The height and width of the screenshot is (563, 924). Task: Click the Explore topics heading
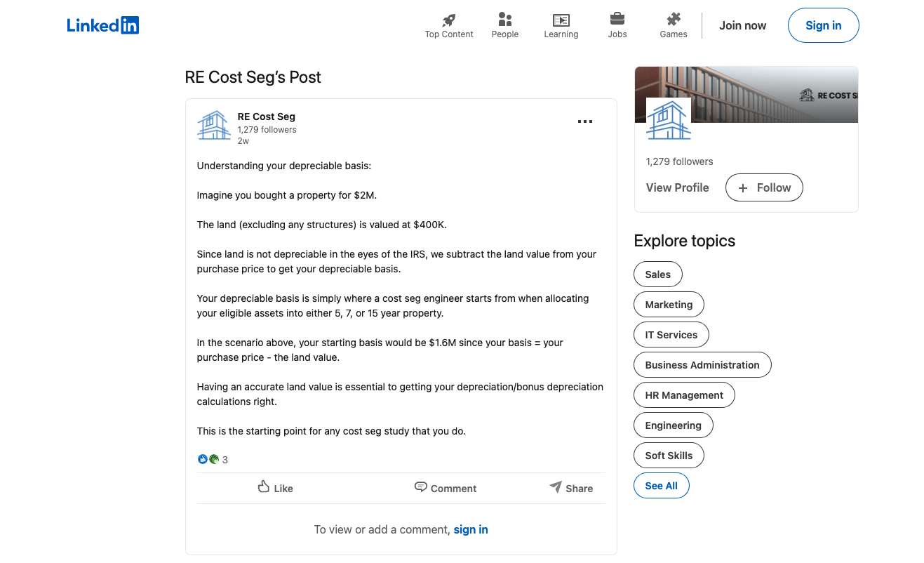point(685,241)
